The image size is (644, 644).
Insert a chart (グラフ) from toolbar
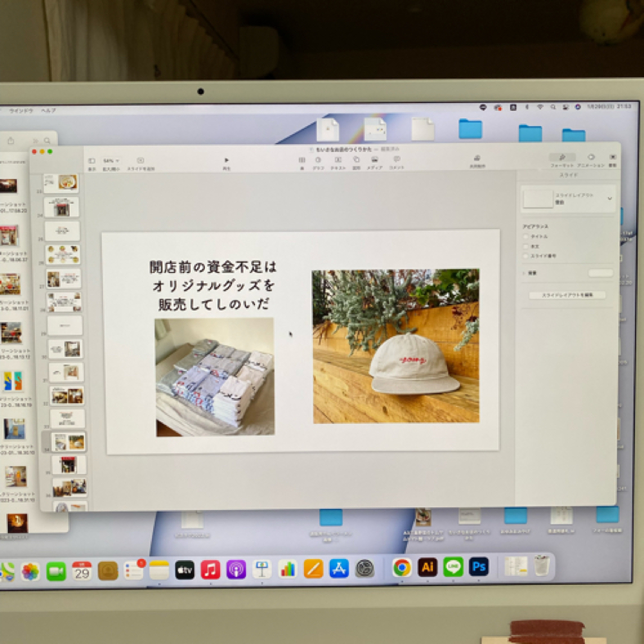[x=318, y=160]
